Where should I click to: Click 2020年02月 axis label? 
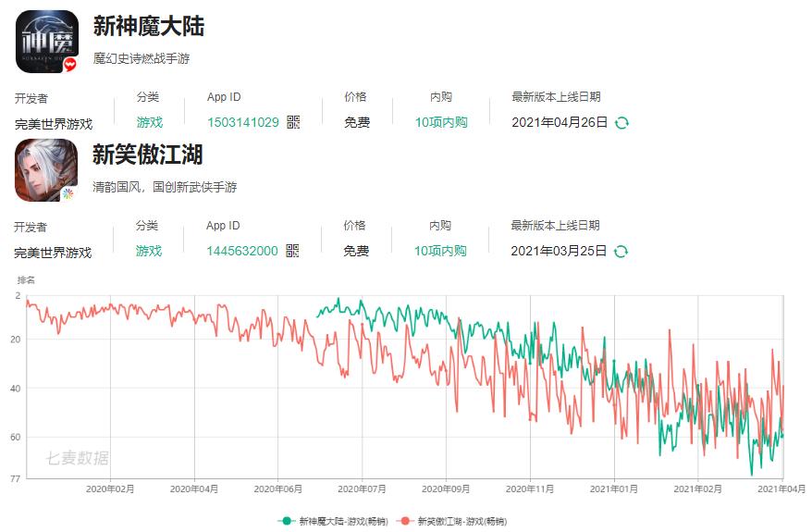pos(110,489)
